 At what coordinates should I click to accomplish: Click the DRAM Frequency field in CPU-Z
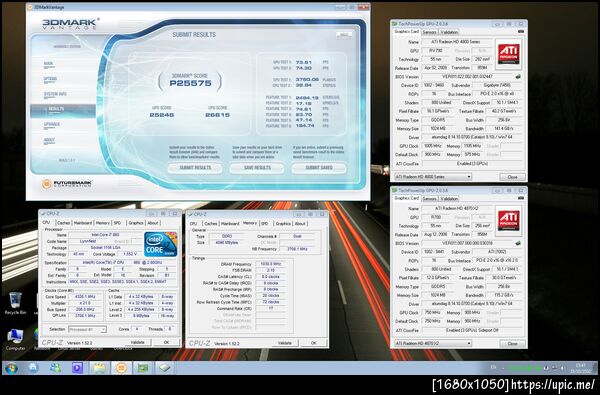pyautogui.click(x=270, y=264)
